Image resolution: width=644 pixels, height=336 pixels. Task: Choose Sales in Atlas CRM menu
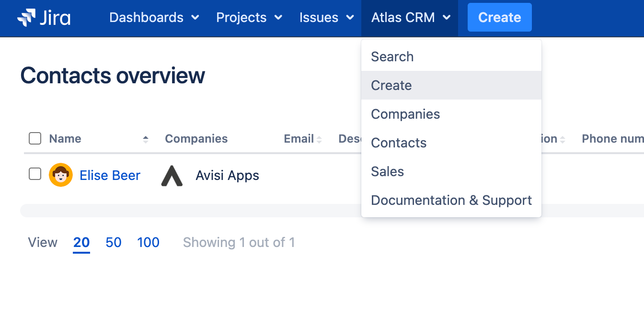451,171
